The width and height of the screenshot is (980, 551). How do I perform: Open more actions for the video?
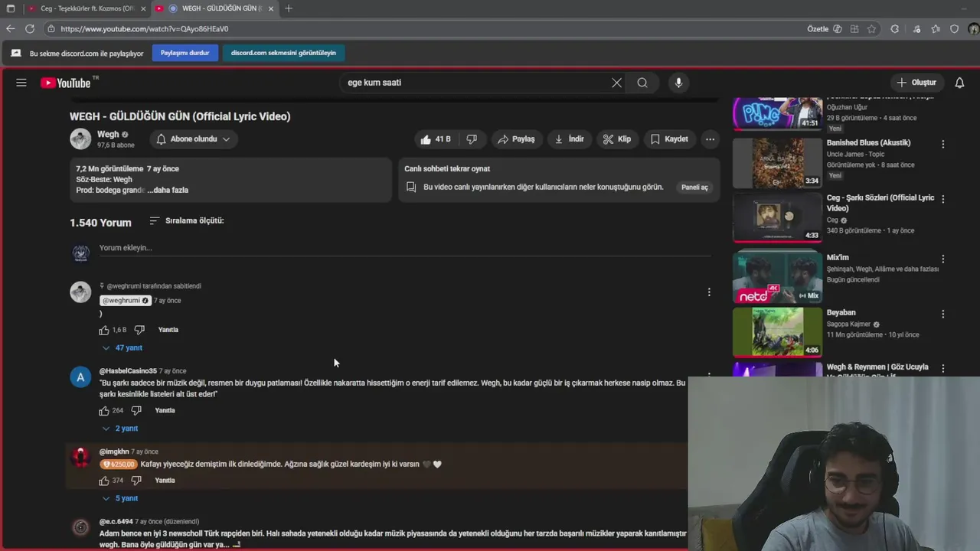(x=710, y=139)
